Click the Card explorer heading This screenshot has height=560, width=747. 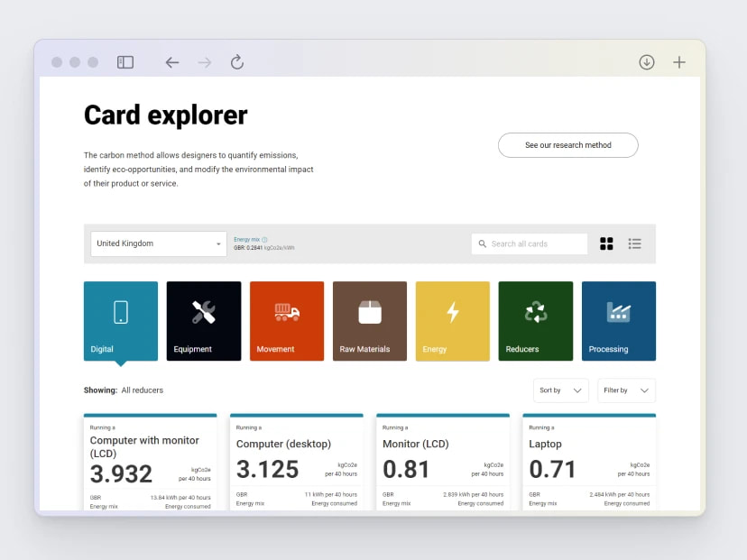(x=166, y=115)
